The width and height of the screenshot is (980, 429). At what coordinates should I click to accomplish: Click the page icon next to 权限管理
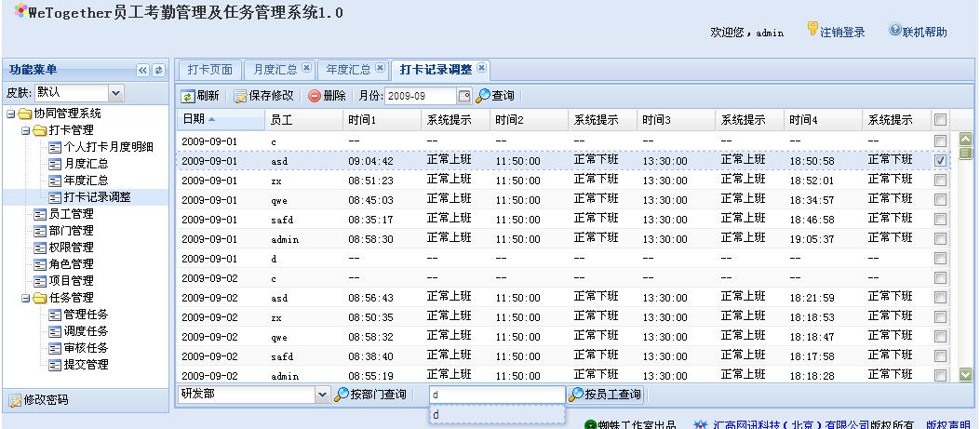click(x=40, y=248)
